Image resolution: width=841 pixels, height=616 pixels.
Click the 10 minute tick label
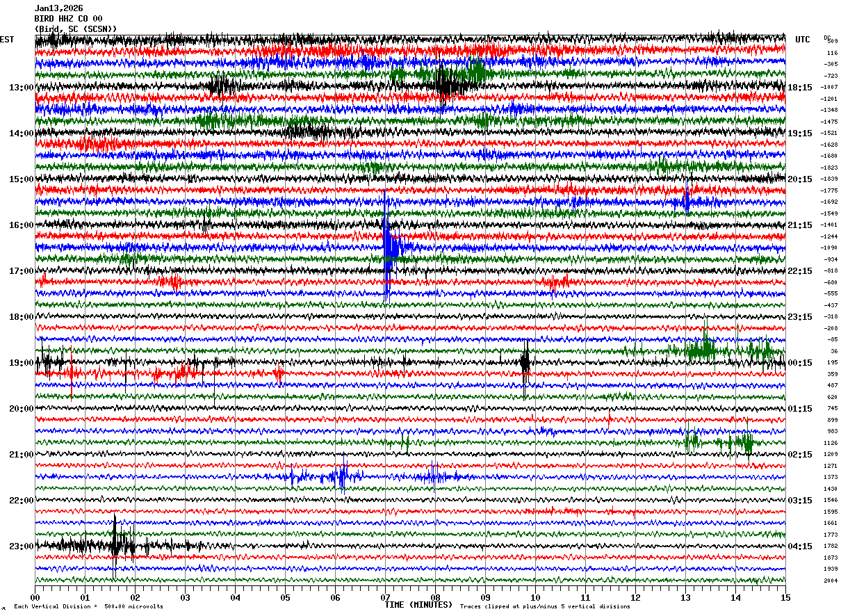click(535, 597)
